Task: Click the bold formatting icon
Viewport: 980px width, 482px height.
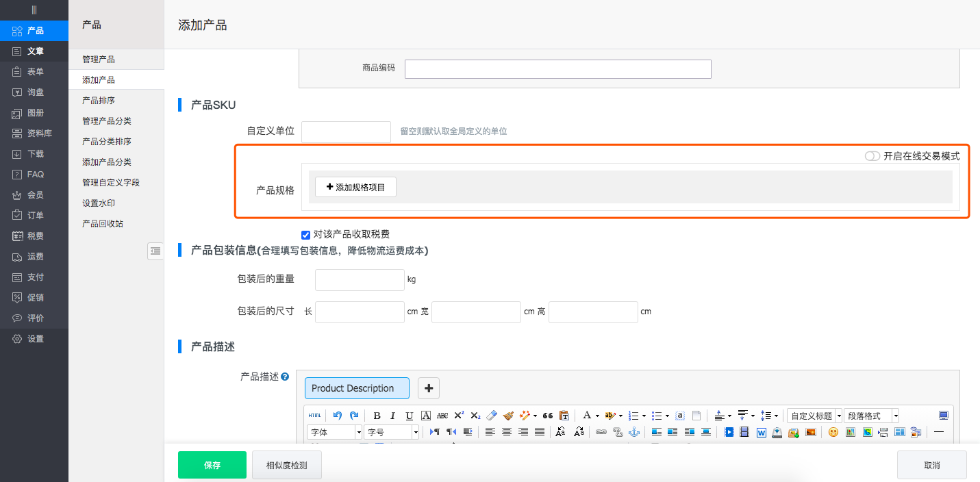Action: [377, 416]
